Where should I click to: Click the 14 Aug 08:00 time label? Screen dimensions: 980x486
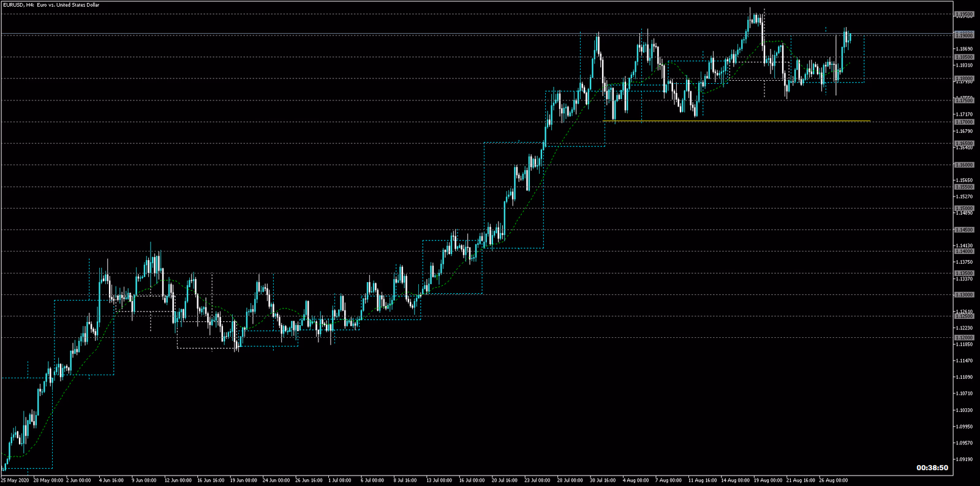734,480
